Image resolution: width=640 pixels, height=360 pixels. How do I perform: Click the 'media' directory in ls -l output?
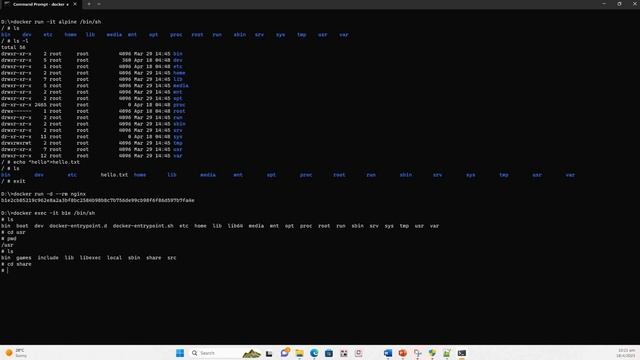pyautogui.click(x=181, y=86)
